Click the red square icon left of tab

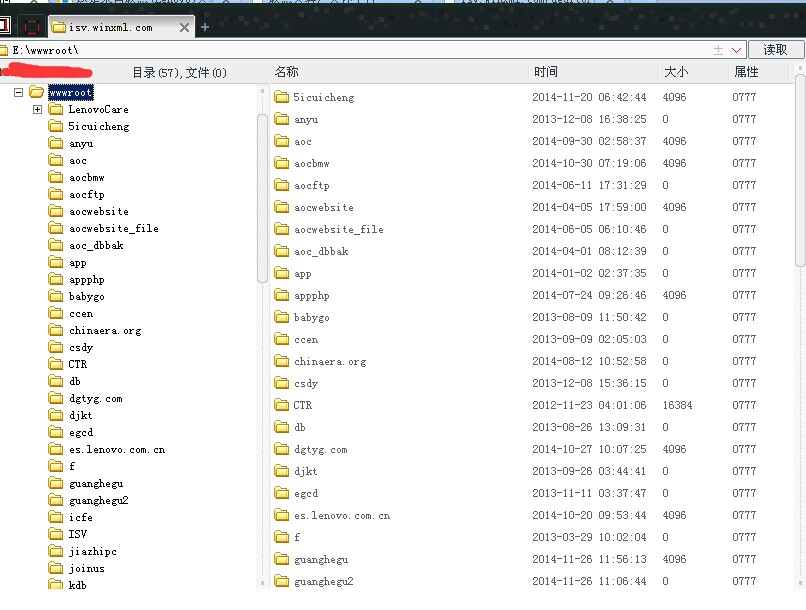32,27
